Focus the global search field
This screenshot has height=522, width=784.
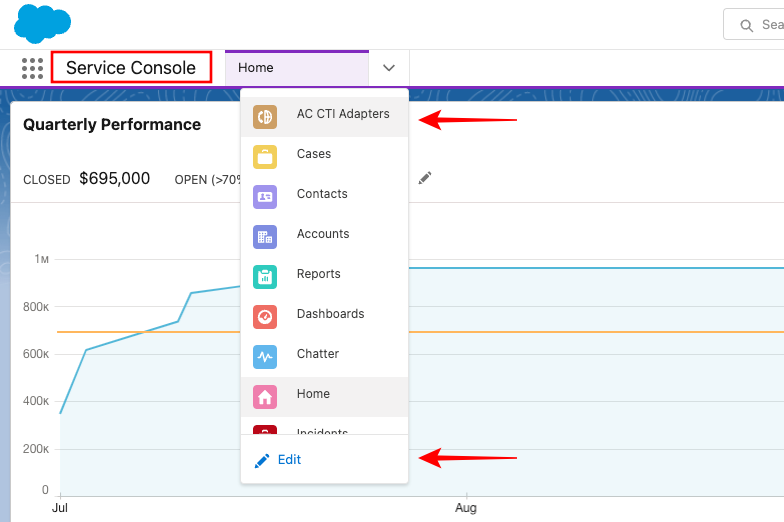(x=754, y=24)
